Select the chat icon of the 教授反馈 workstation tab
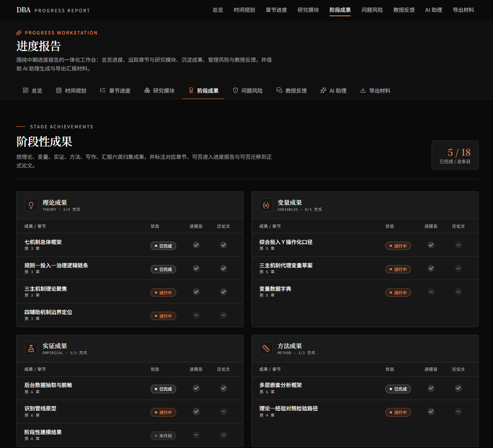This screenshot has width=493, height=448. click(279, 90)
